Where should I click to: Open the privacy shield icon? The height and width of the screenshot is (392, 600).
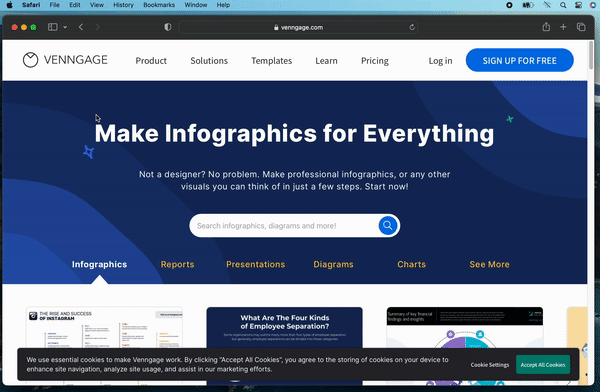(x=168, y=27)
